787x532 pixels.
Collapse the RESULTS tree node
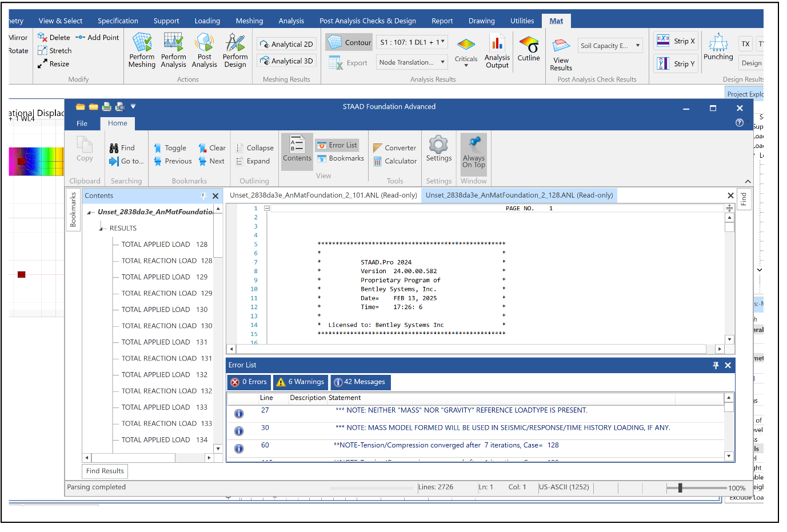pyautogui.click(x=102, y=228)
